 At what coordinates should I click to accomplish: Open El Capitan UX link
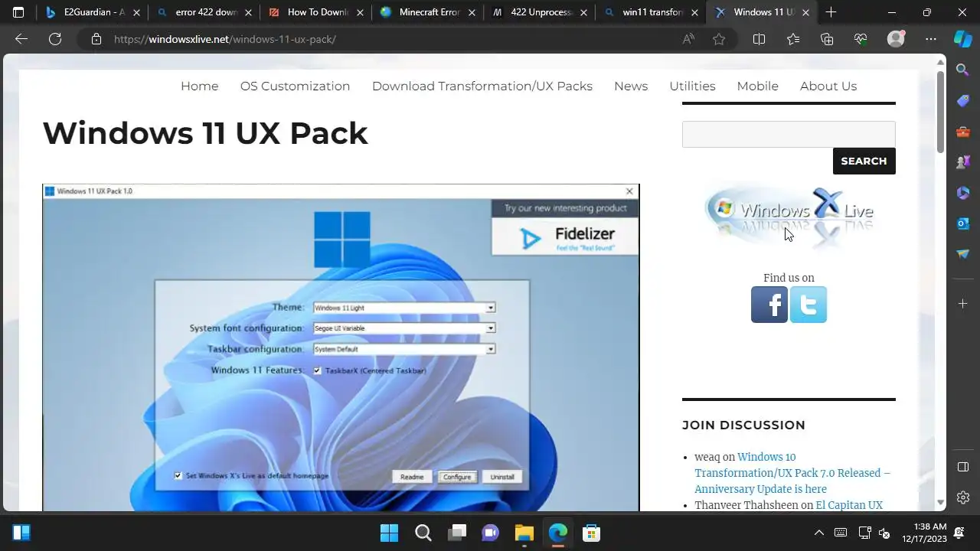pos(849,505)
